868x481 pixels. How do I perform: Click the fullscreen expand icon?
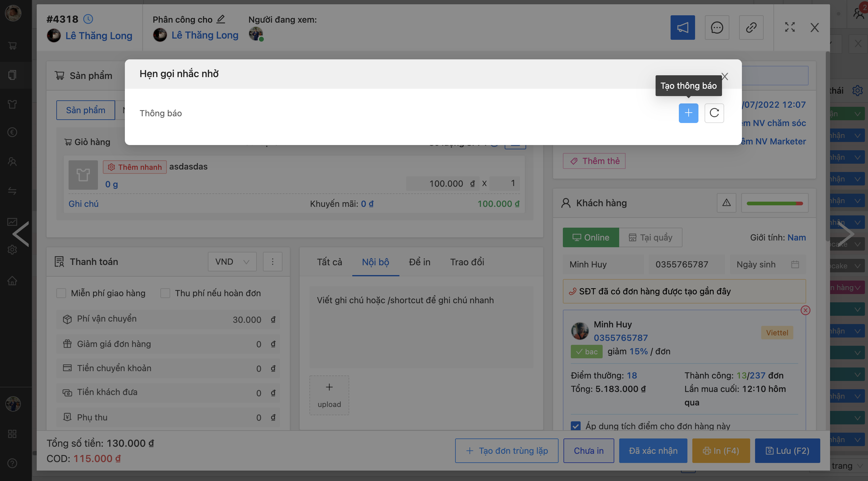789,27
